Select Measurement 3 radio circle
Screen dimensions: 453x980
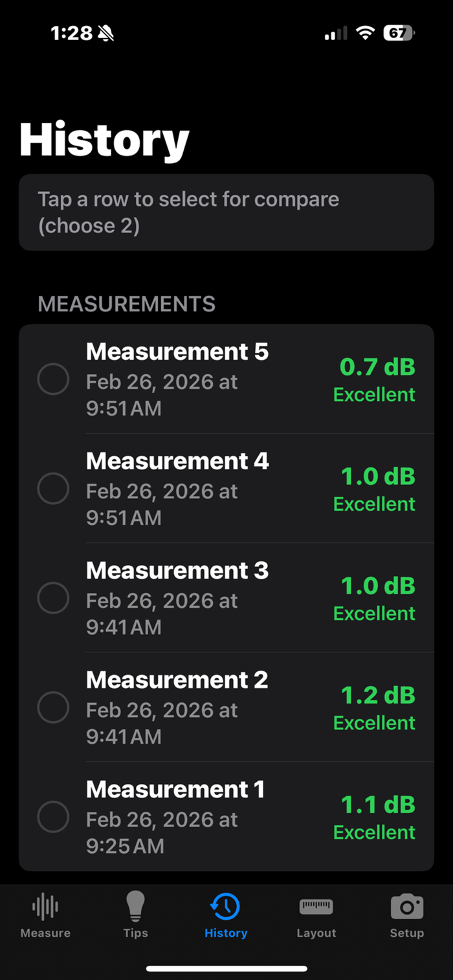click(x=53, y=598)
